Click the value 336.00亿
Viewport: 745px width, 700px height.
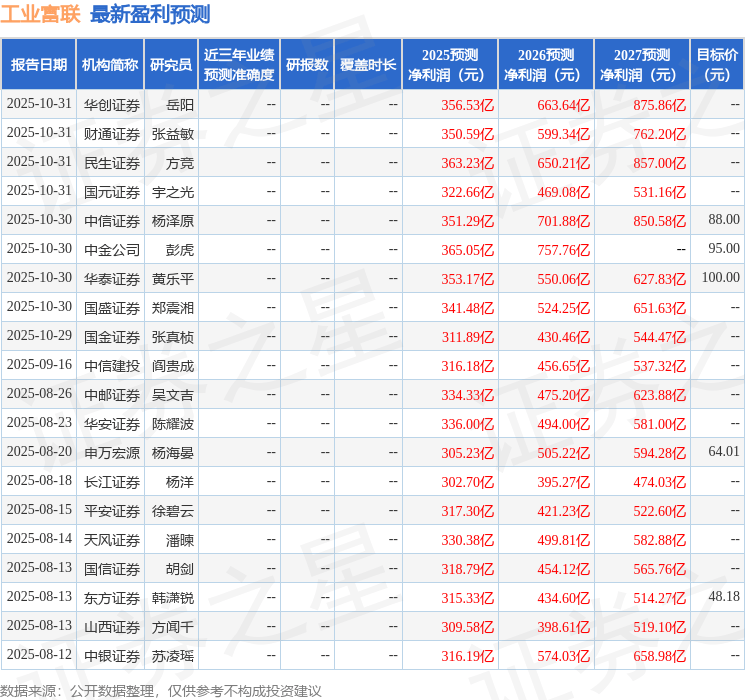468,424
